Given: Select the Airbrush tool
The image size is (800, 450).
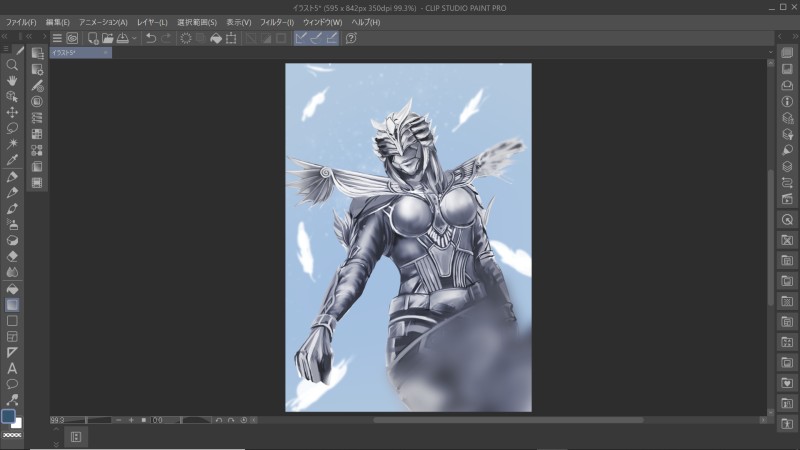Looking at the screenshot, I should pyautogui.click(x=12, y=224).
